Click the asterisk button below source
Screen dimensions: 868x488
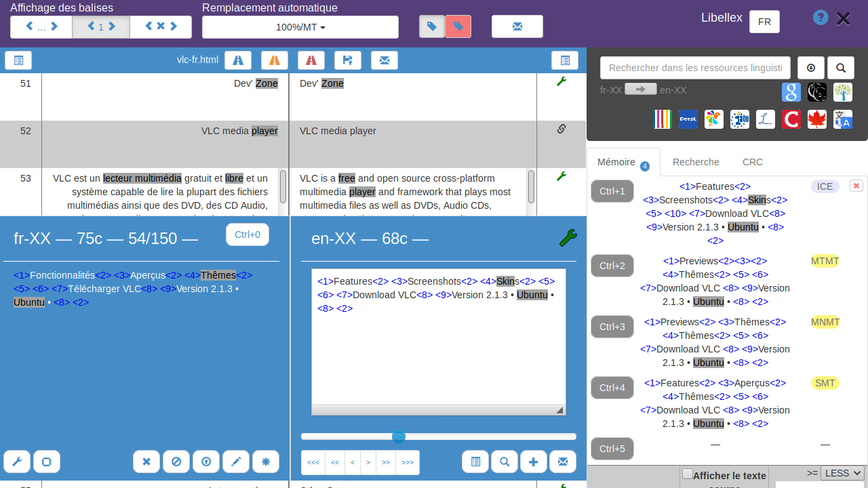266,462
